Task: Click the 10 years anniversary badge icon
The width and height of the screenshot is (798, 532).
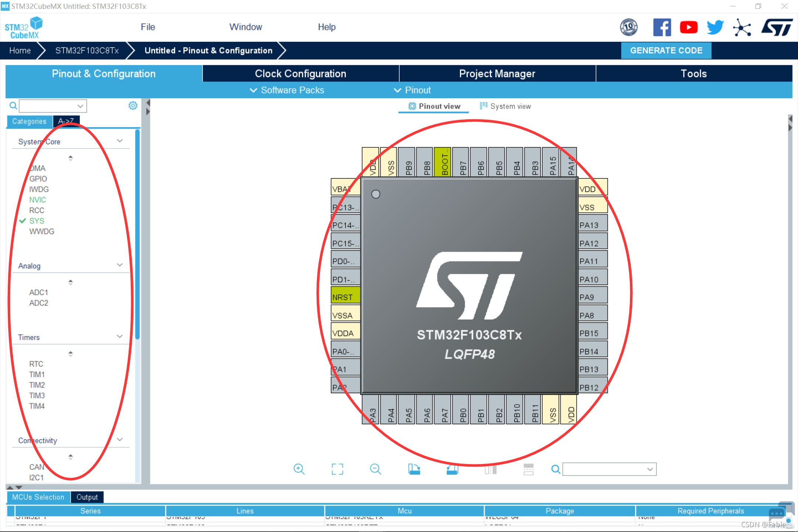Action: coord(628,27)
